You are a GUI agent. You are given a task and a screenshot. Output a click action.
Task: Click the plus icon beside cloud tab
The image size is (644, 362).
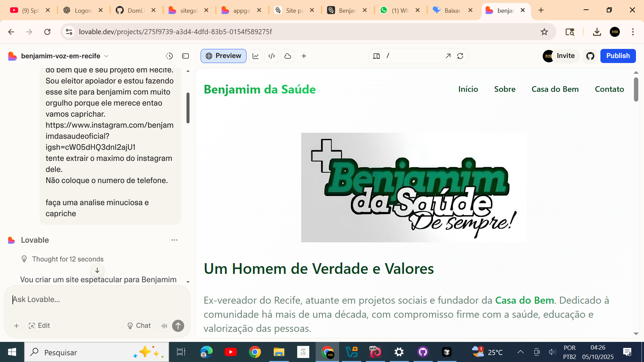(304, 56)
